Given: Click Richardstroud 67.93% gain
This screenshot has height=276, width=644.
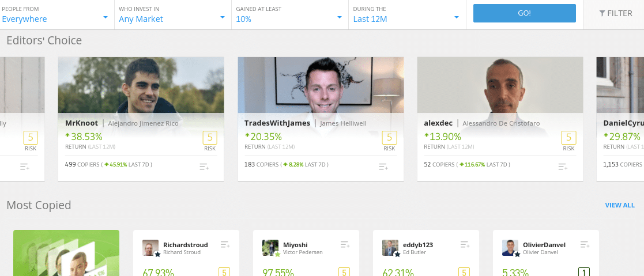Looking at the screenshot, I should [158, 273].
